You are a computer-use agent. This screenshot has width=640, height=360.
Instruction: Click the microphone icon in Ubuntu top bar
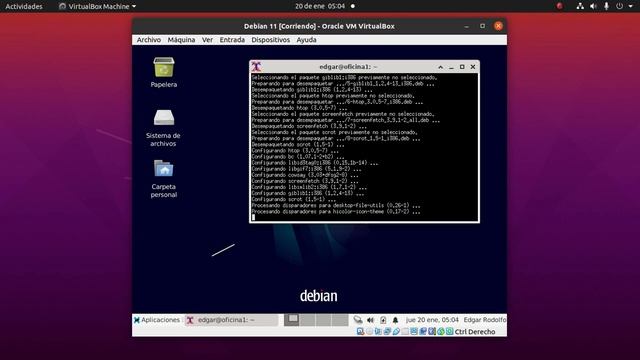(x=607, y=6)
